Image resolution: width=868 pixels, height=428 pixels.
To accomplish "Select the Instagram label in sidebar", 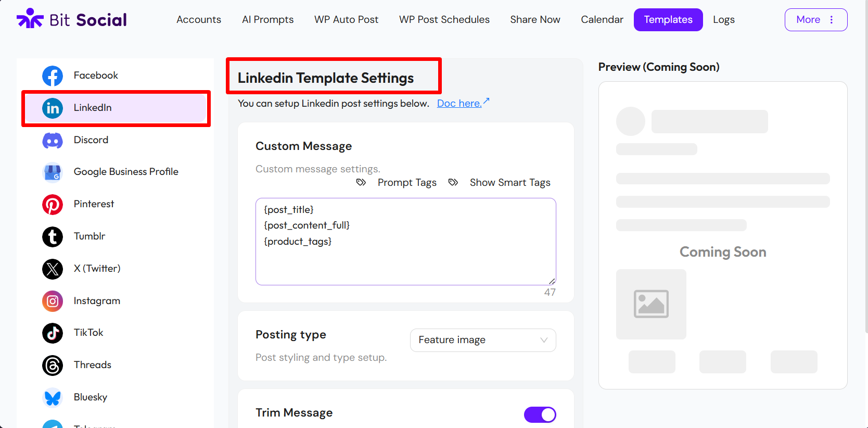I will click(97, 301).
